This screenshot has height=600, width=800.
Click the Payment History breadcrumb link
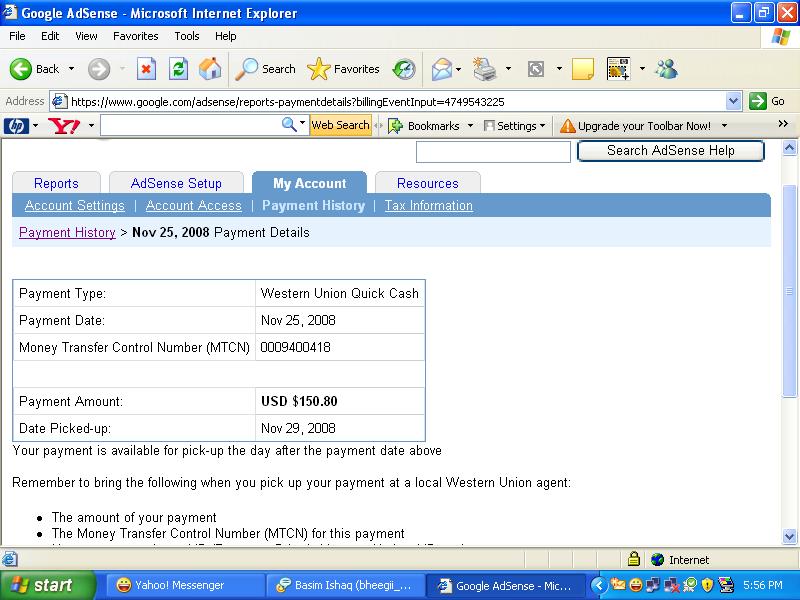tap(67, 233)
